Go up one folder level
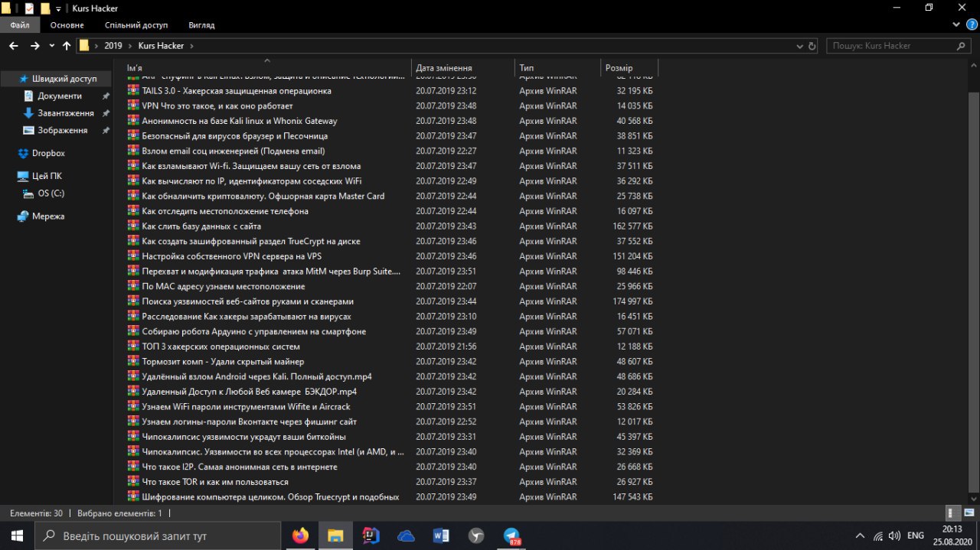 67,46
